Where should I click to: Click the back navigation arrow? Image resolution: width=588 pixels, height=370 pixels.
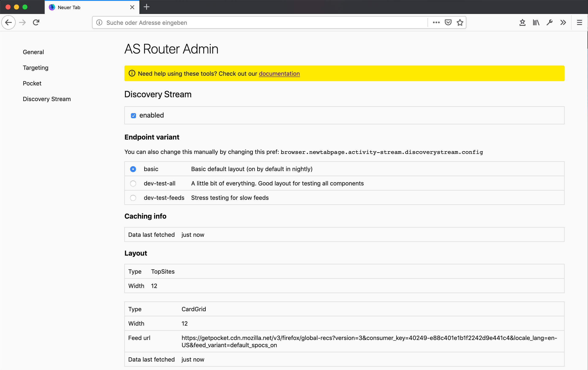(x=8, y=22)
